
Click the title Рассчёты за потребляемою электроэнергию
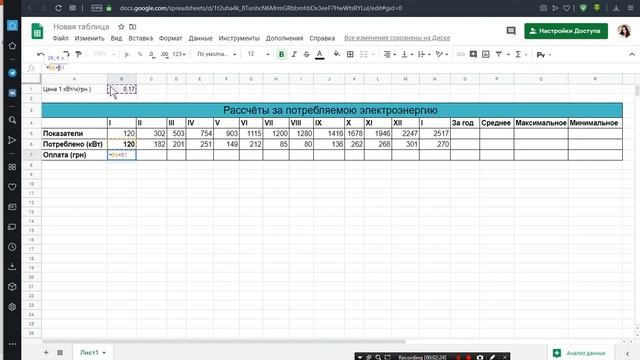point(330,110)
